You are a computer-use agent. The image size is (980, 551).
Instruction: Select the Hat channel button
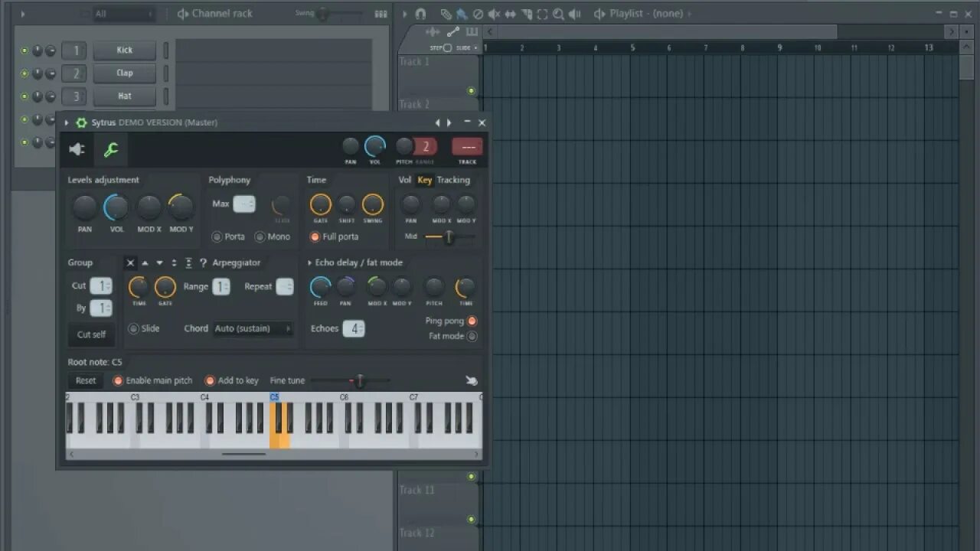tap(125, 96)
